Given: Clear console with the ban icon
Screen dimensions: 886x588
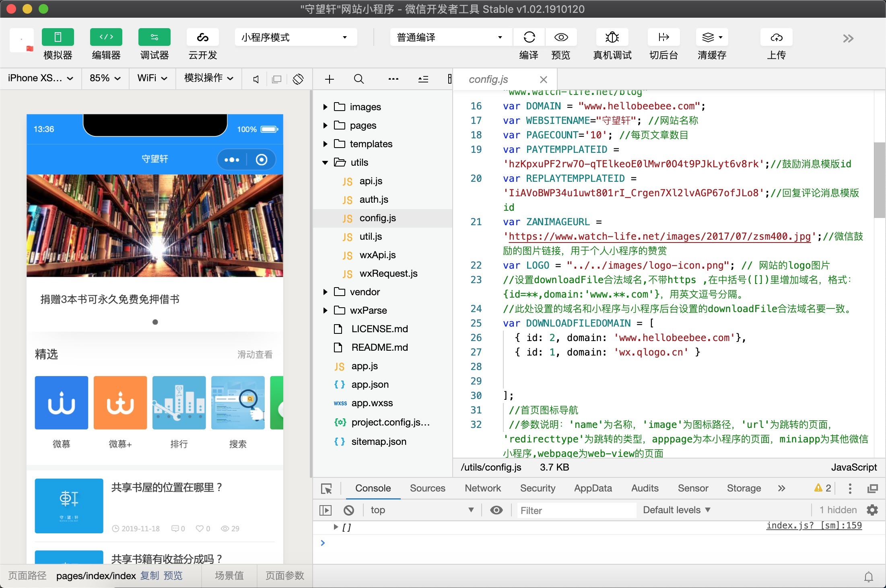Looking at the screenshot, I should point(348,510).
